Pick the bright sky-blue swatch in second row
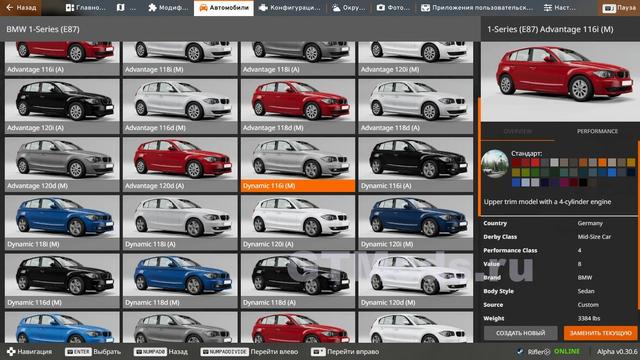 click(612, 173)
